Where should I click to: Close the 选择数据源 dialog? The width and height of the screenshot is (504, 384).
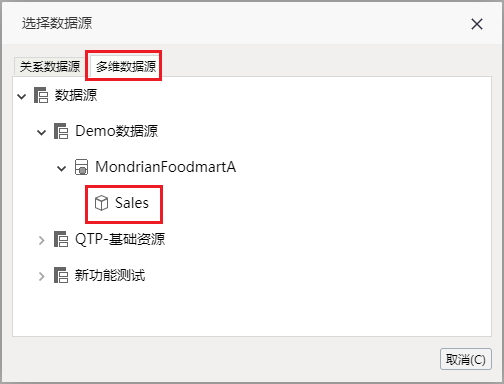point(477,24)
